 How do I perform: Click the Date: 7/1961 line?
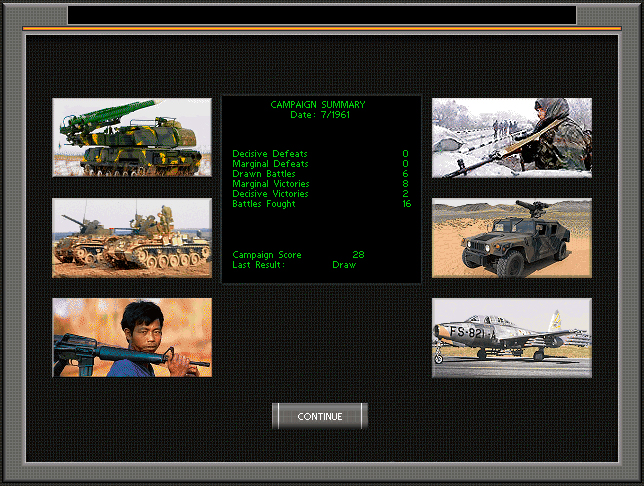pyautogui.click(x=320, y=115)
